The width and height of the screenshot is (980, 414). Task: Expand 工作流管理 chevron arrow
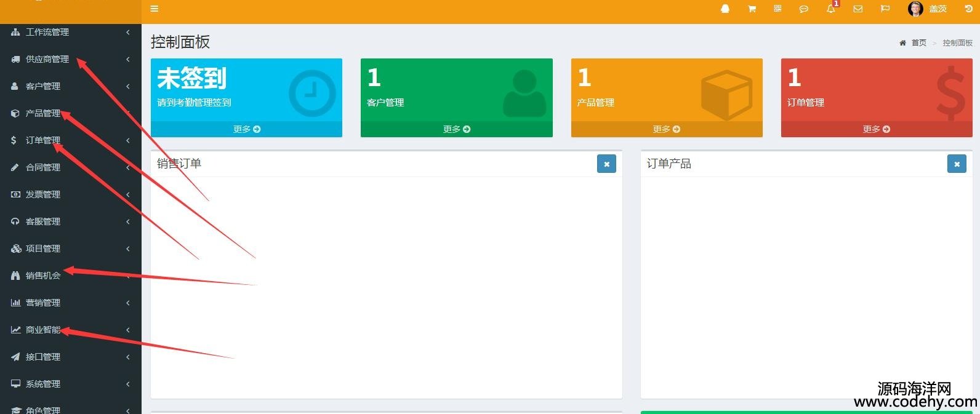[x=128, y=32]
